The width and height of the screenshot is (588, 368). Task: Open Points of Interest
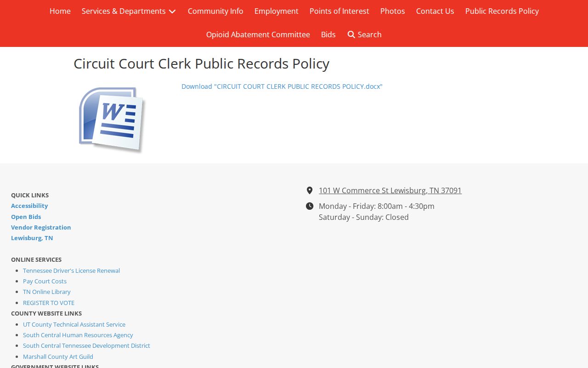pos(339,11)
